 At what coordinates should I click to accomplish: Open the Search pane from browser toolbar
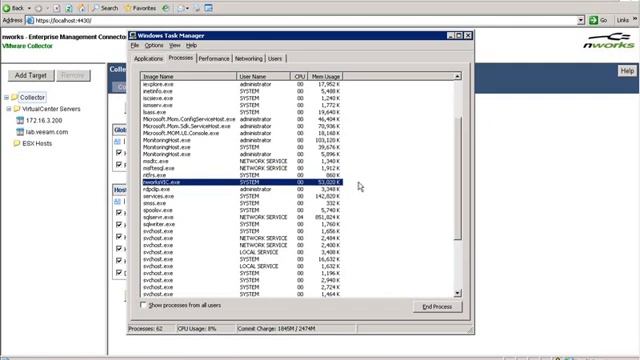pos(105,8)
